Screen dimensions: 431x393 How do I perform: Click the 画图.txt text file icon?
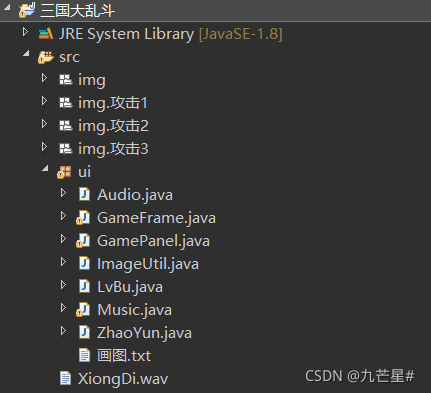(84, 355)
